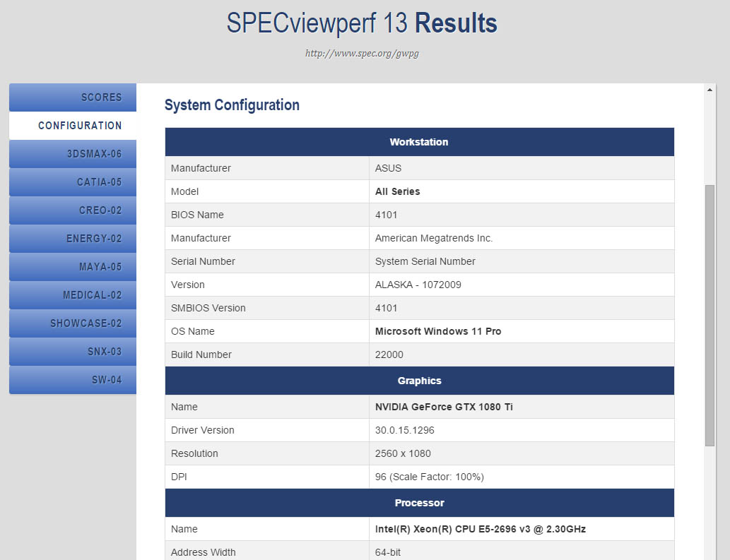The width and height of the screenshot is (730, 560).
Task: Open the 3DSMAX-06 results tab
Action: [73, 154]
